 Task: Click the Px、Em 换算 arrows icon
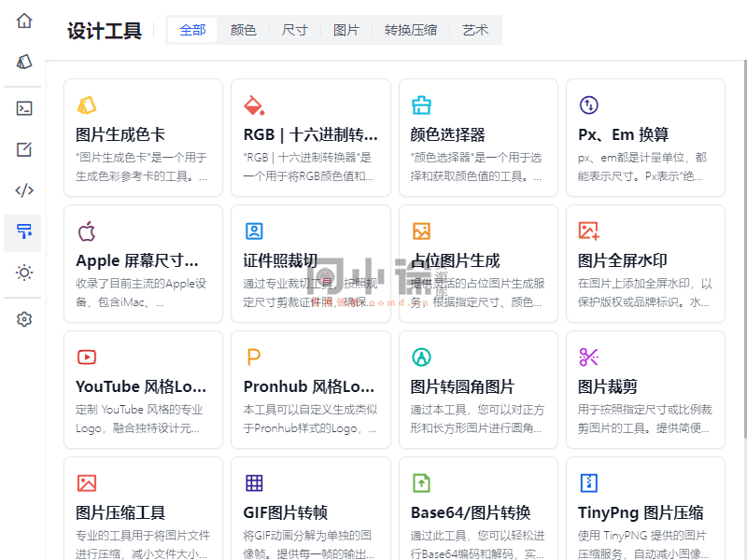point(589,105)
